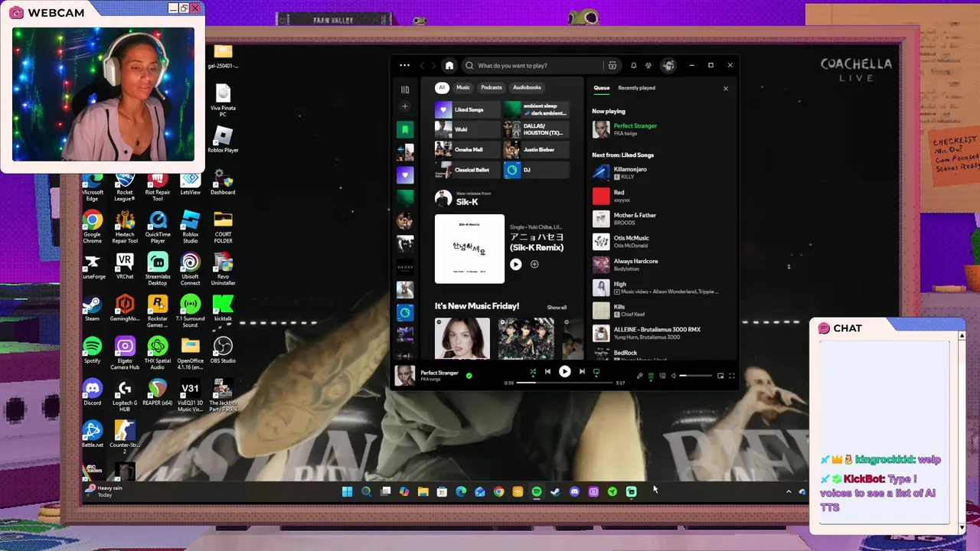This screenshot has width=980, height=551.
Task: Select the Podcasts filter chip
Action: [492, 88]
